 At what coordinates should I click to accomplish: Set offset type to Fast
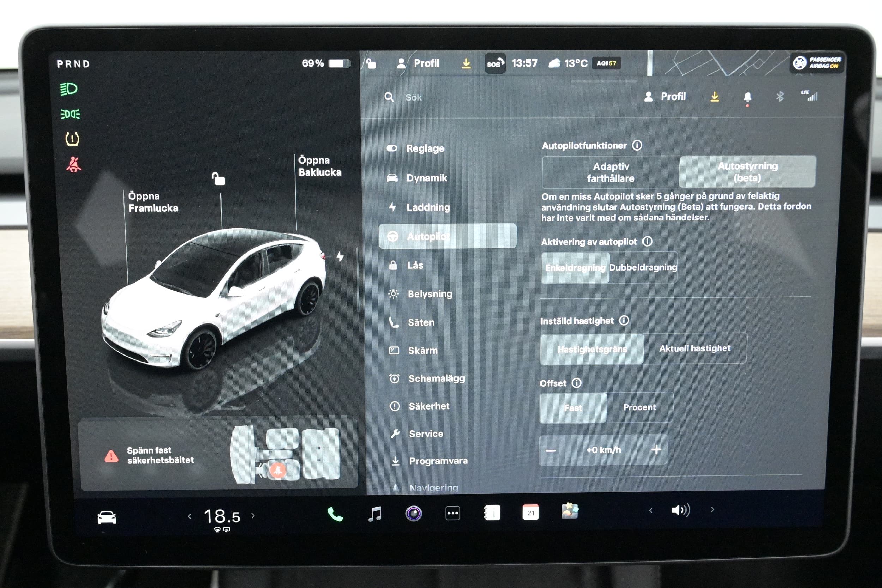click(x=573, y=408)
